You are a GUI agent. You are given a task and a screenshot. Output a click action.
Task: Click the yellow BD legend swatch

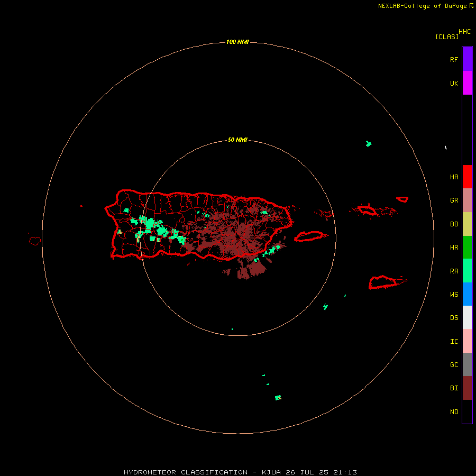(x=467, y=224)
